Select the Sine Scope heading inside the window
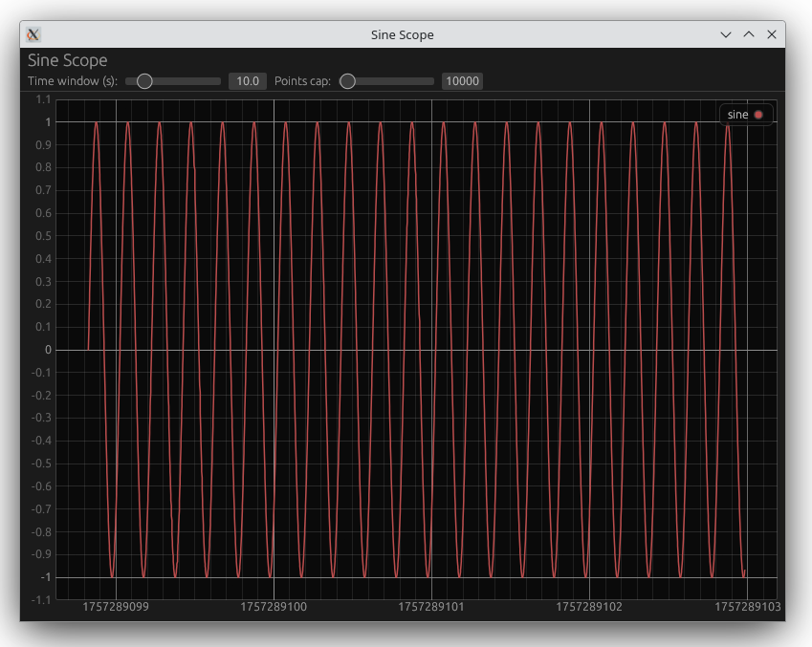This screenshot has height=647, width=812. coord(68,59)
